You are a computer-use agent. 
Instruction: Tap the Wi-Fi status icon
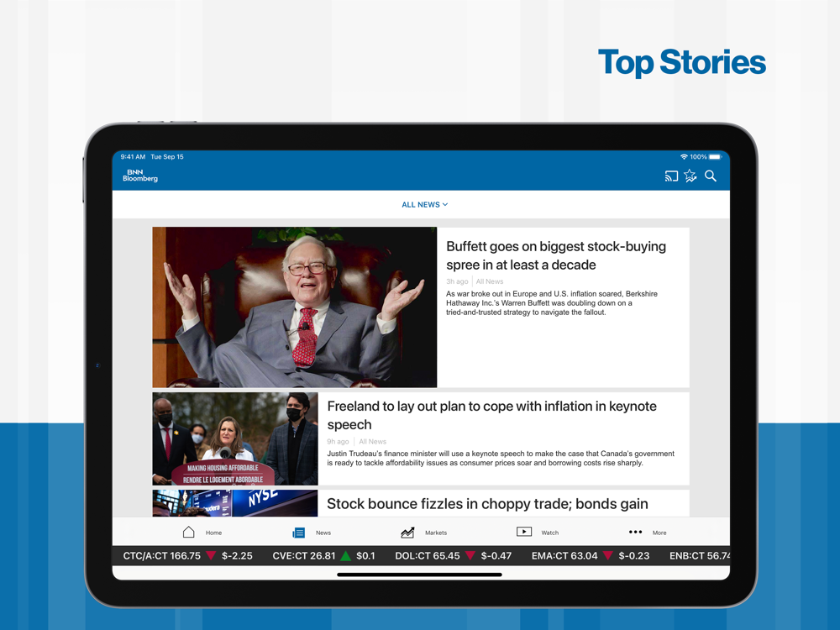click(684, 157)
